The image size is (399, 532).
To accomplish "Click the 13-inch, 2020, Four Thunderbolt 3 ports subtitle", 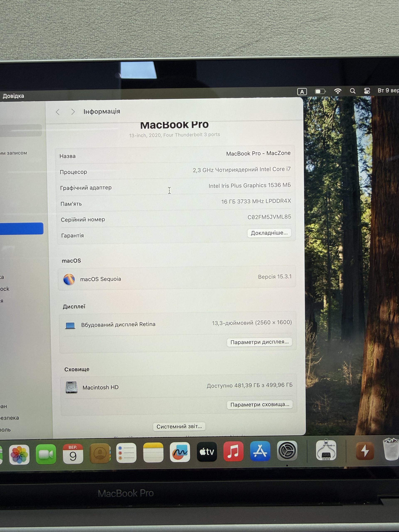I will pos(175,135).
